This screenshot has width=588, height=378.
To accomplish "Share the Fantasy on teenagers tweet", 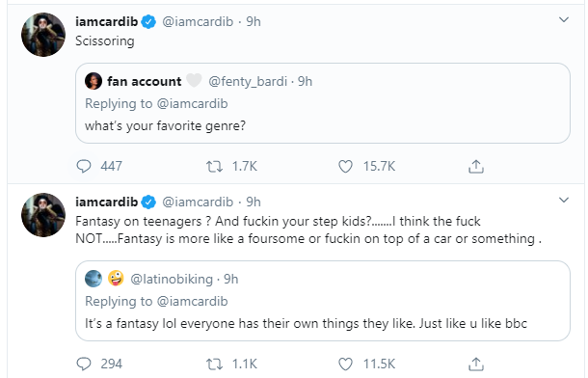I will pyautogui.click(x=476, y=364).
